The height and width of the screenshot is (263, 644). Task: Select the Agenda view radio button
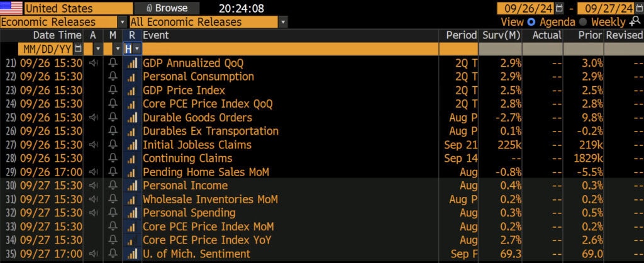[x=531, y=22]
